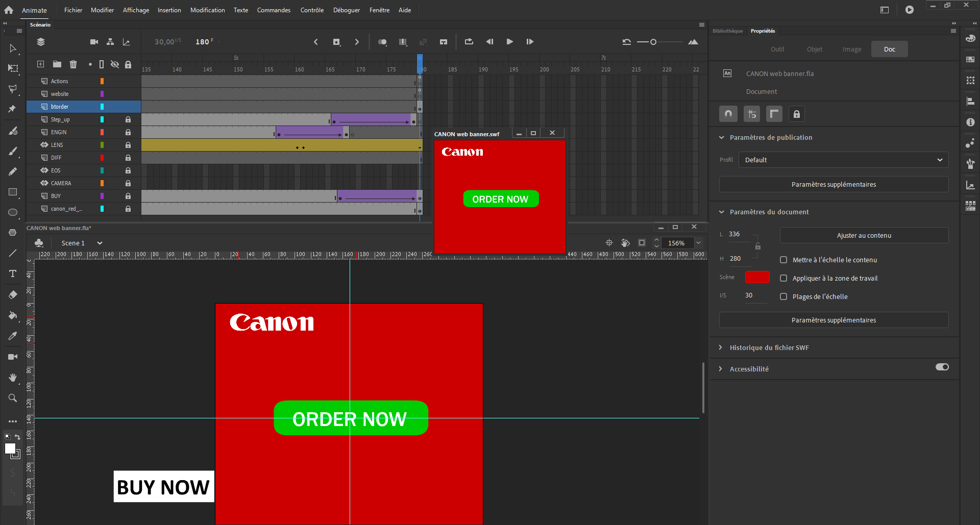Select the Image properties tab

tap(852, 49)
